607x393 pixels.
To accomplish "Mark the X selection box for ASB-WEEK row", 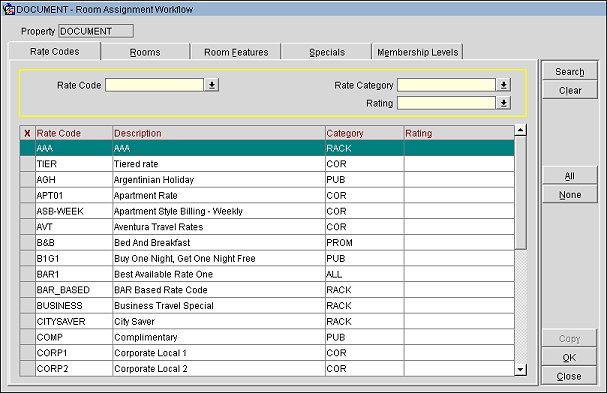I will [x=27, y=211].
